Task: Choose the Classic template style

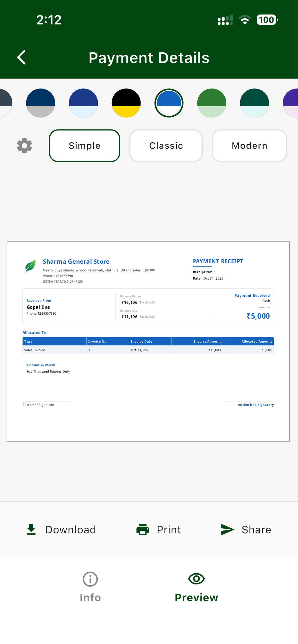Action: point(166,146)
